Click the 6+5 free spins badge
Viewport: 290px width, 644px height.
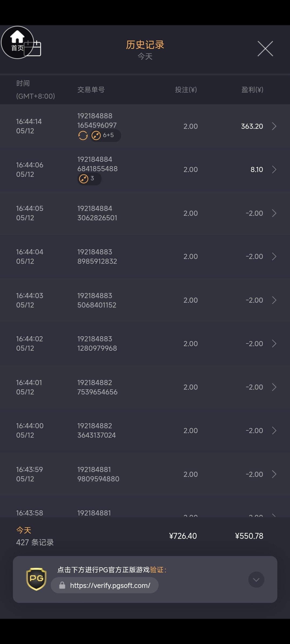point(105,136)
